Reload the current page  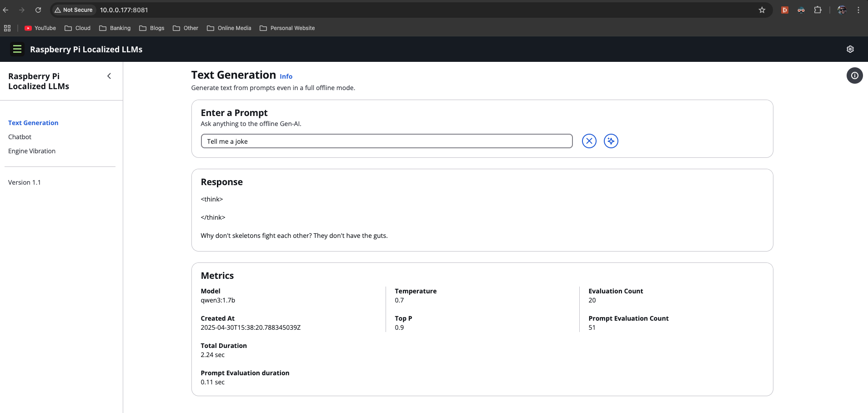[x=38, y=10]
